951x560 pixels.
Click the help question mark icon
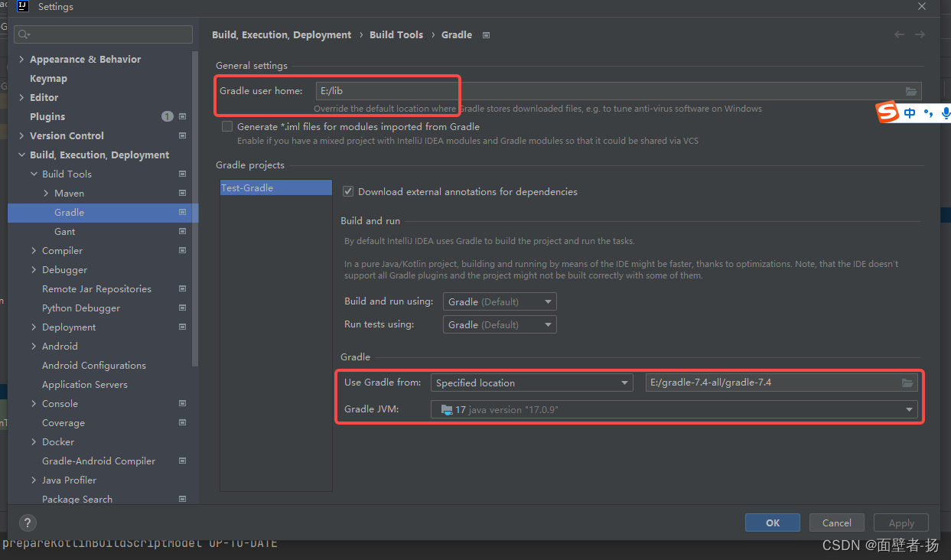[28, 523]
